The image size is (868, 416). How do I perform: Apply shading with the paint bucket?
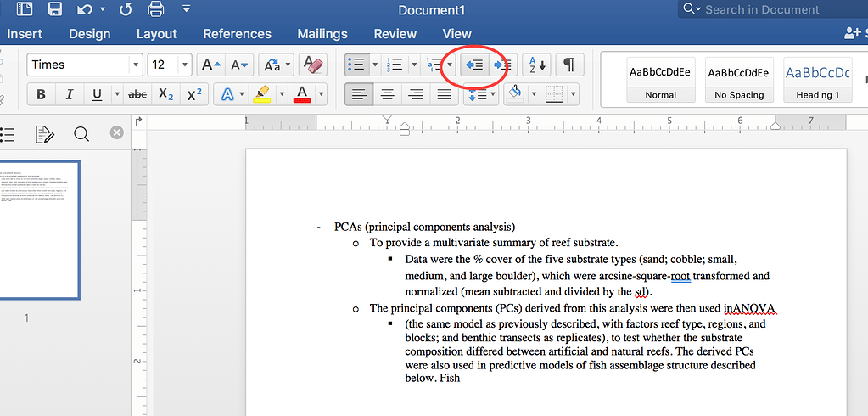click(516, 95)
